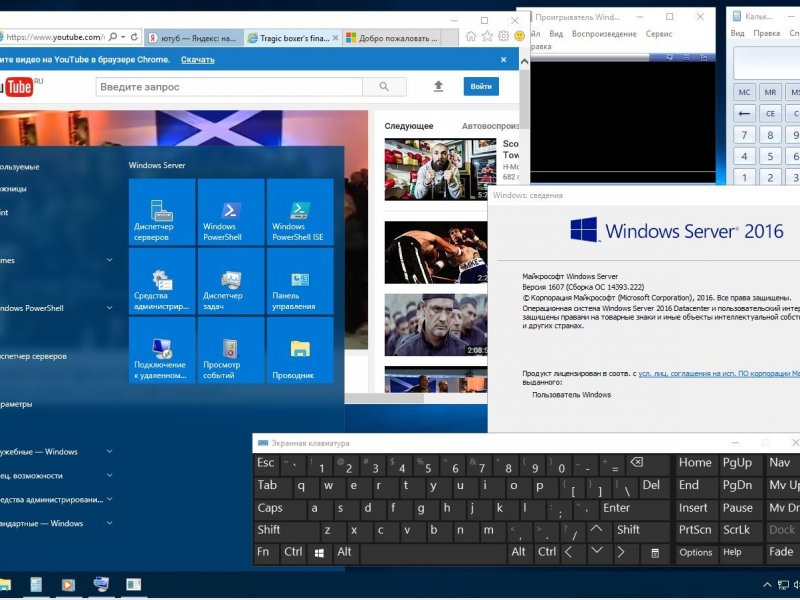Click the youtube.com address bar

coord(55,37)
